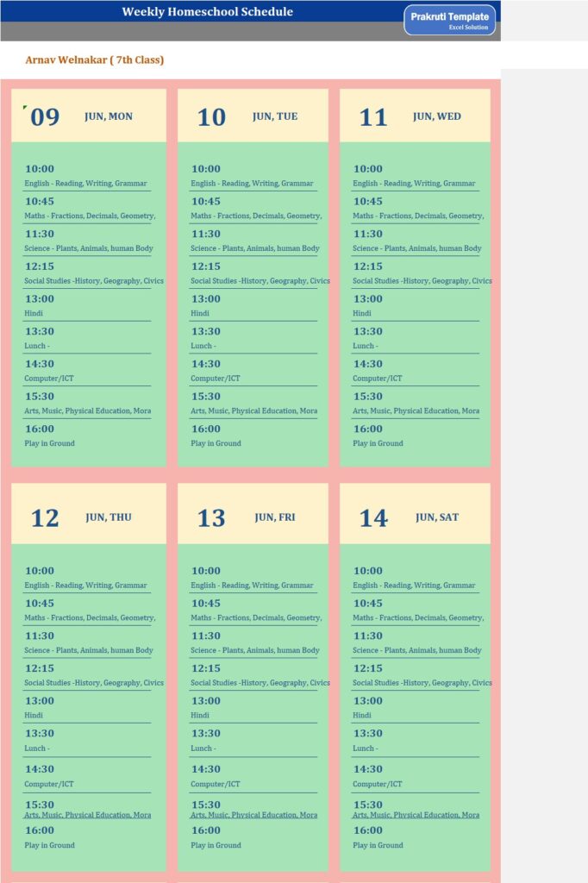This screenshot has width=588, height=883.
Task: Select the Weekly Homeschool Schedule title
Action: coord(207,12)
